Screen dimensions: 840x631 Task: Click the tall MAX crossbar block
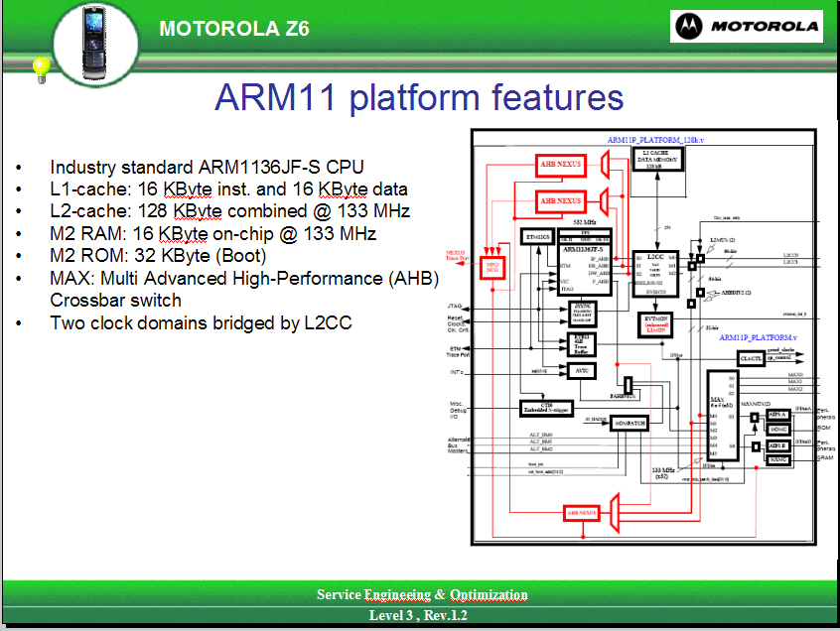723,416
